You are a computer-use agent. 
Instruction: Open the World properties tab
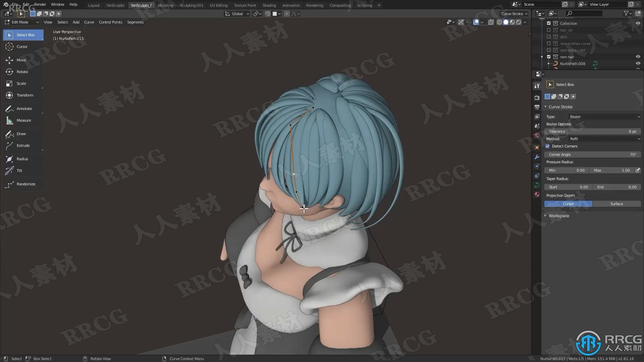[x=537, y=135]
